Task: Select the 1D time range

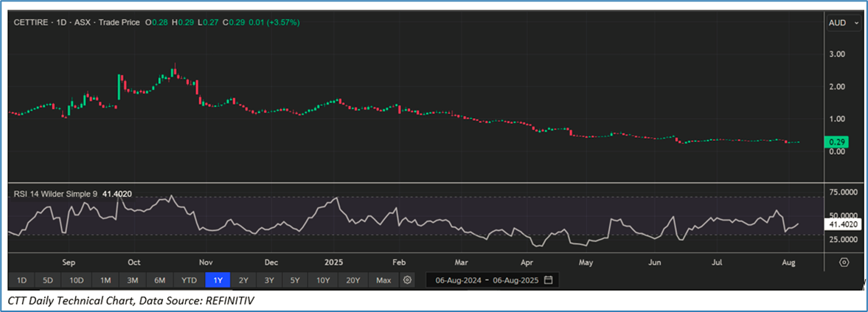Action: pos(22,280)
